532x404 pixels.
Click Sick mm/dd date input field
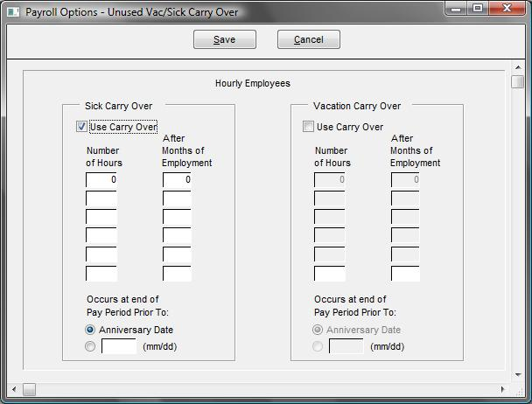pos(119,346)
